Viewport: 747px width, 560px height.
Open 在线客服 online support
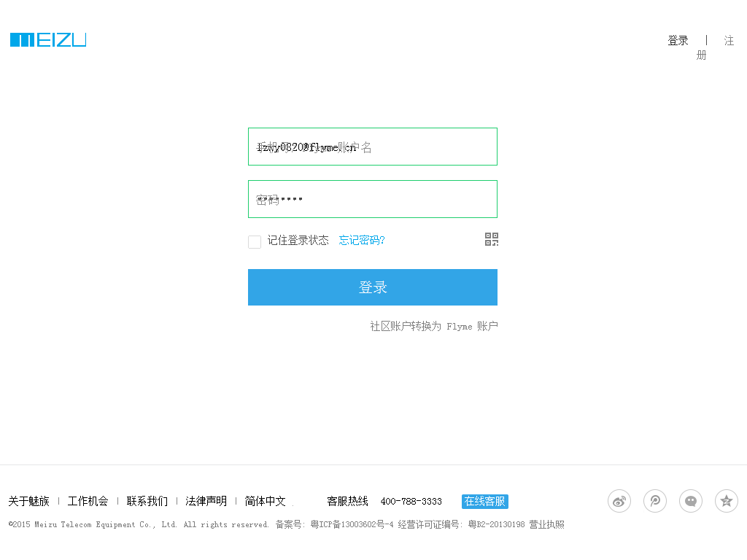tap(485, 501)
